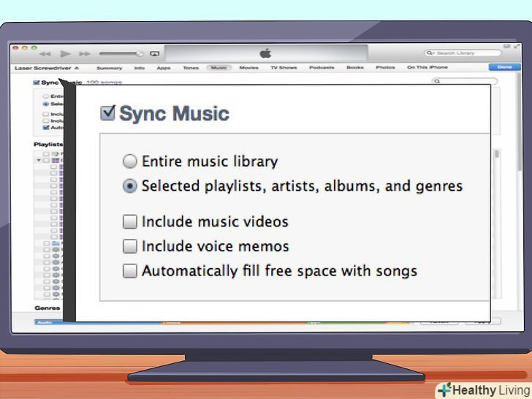Select large Selected playlists, artists, albums, and genres
The height and width of the screenshot is (399, 532).
point(130,186)
